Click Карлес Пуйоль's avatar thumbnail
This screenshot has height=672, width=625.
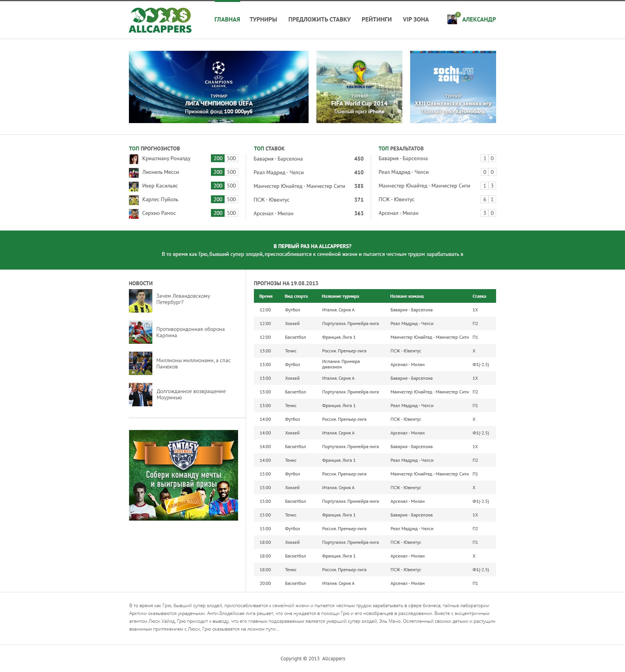134,200
